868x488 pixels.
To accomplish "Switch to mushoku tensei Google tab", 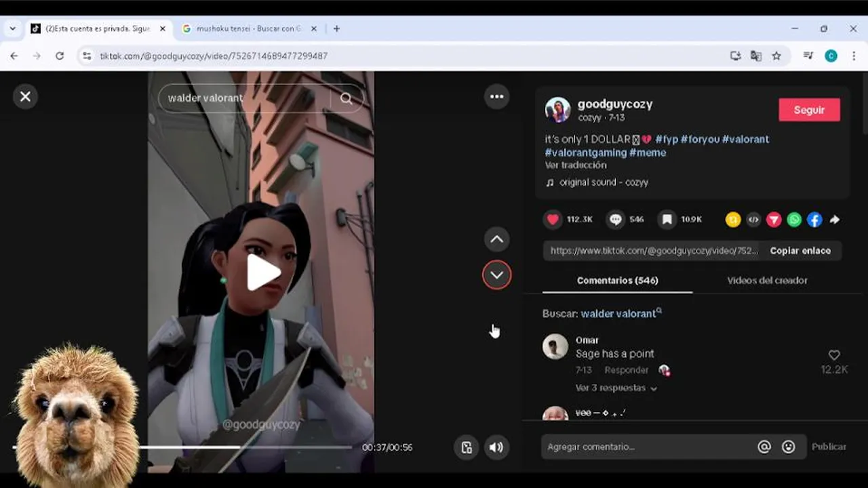I will click(248, 29).
